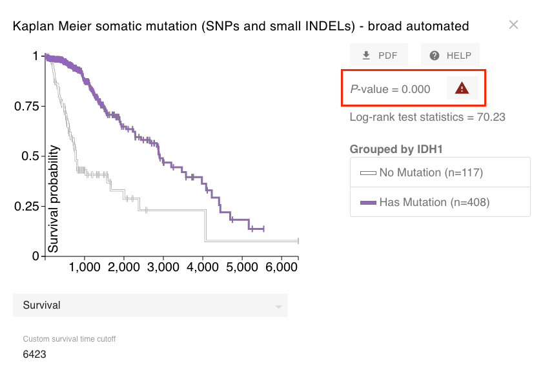Click the 0.75 tick on the y-axis

tap(26, 107)
